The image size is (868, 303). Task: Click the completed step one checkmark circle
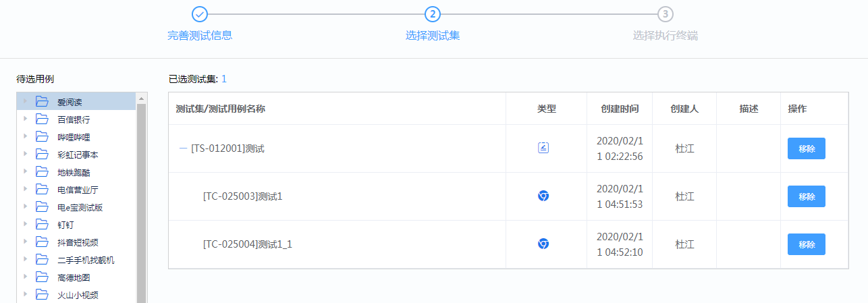coord(200,14)
